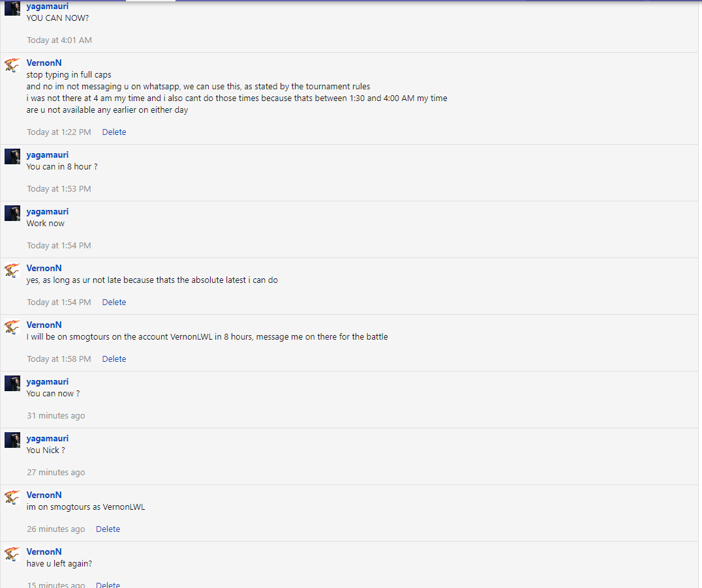Open VernonN profile above 'yes, as long as ur not late'

[x=44, y=268]
